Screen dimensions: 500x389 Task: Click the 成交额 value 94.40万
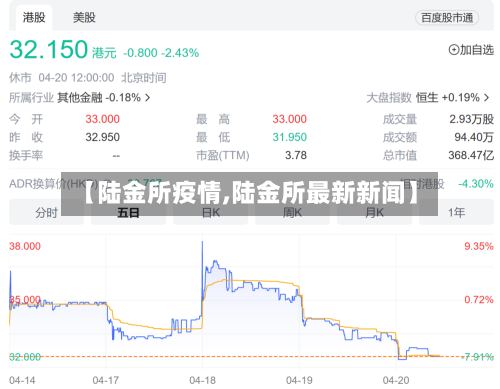tap(474, 137)
